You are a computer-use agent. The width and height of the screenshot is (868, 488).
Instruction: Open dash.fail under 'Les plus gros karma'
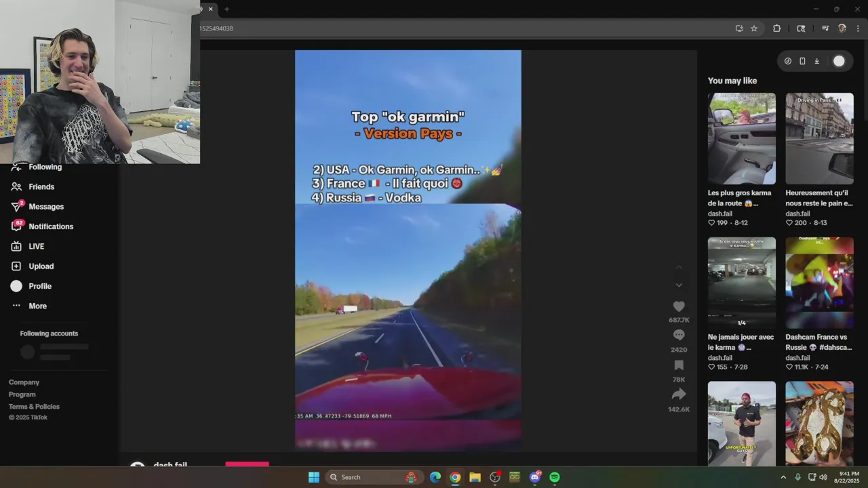tap(719, 213)
